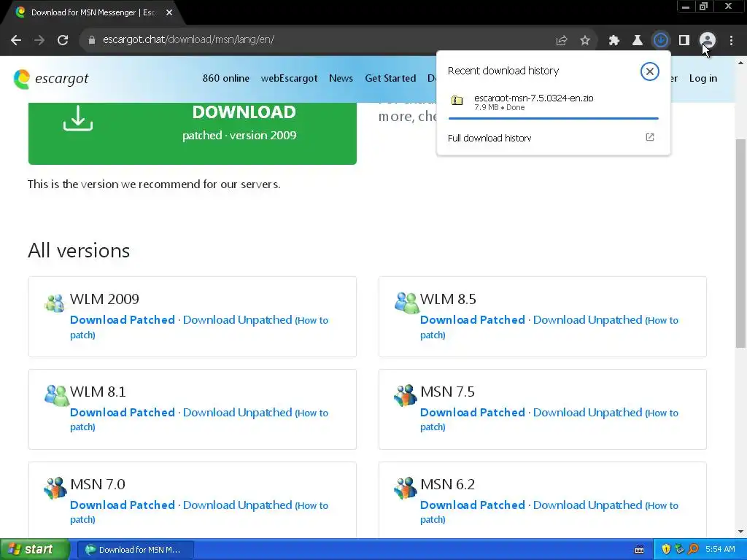Open Get Started in the nav bar

coord(390,78)
